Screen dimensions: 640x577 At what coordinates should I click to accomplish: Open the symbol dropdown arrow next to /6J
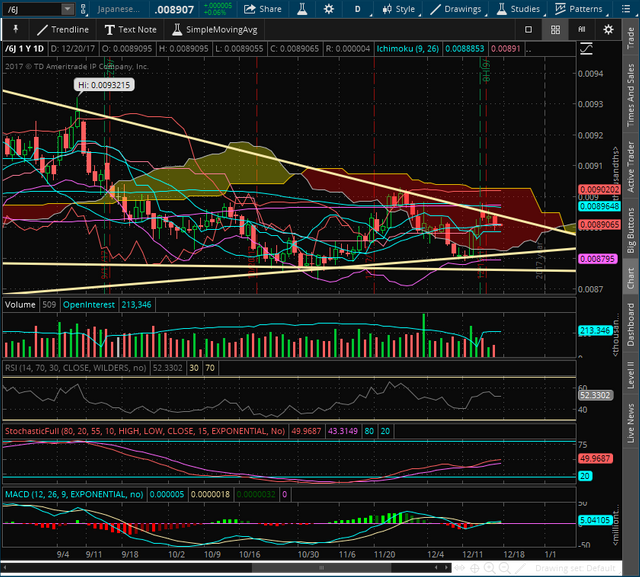tap(68, 9)
